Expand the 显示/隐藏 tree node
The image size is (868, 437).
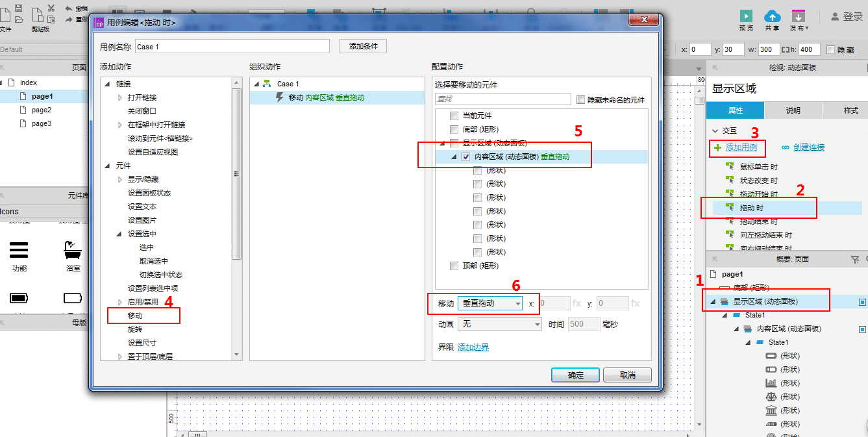point(120,179)
